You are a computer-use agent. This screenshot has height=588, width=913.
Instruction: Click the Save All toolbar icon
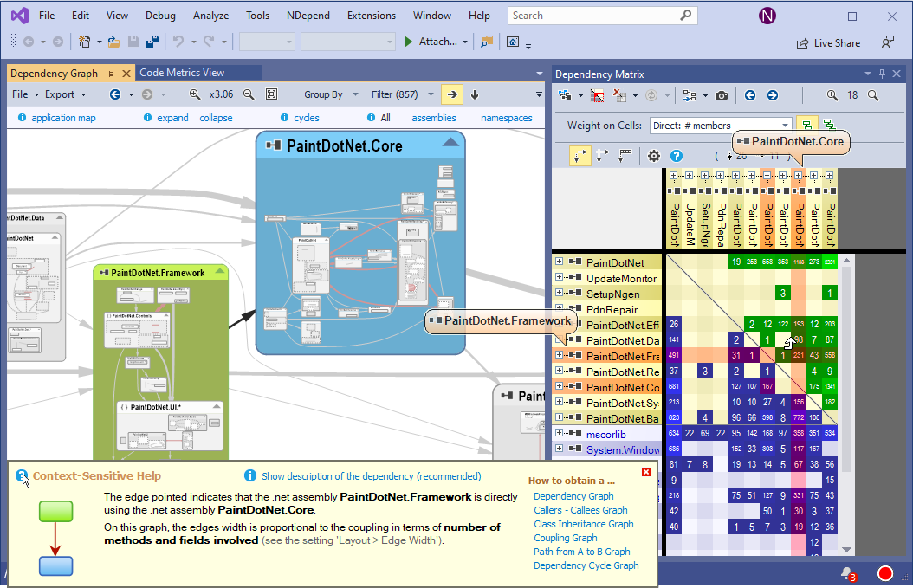pos(152,42)
